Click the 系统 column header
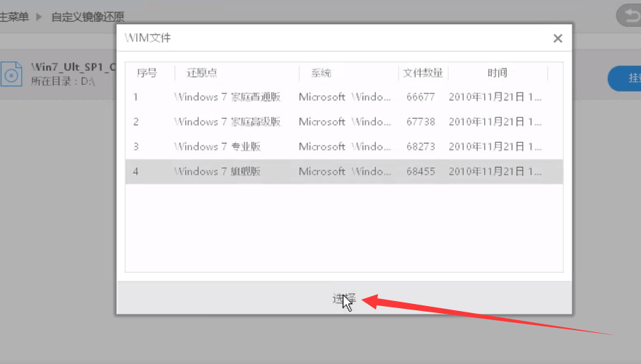 [320, 73]
